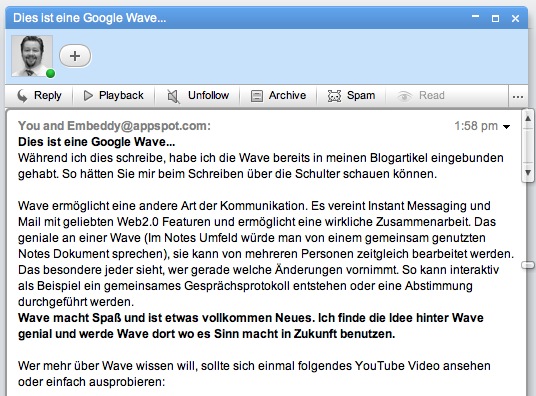Screen dimensions: 536x396
Task: Open the toolbar overflow ellipsis menu
Action: click(518, 97)
